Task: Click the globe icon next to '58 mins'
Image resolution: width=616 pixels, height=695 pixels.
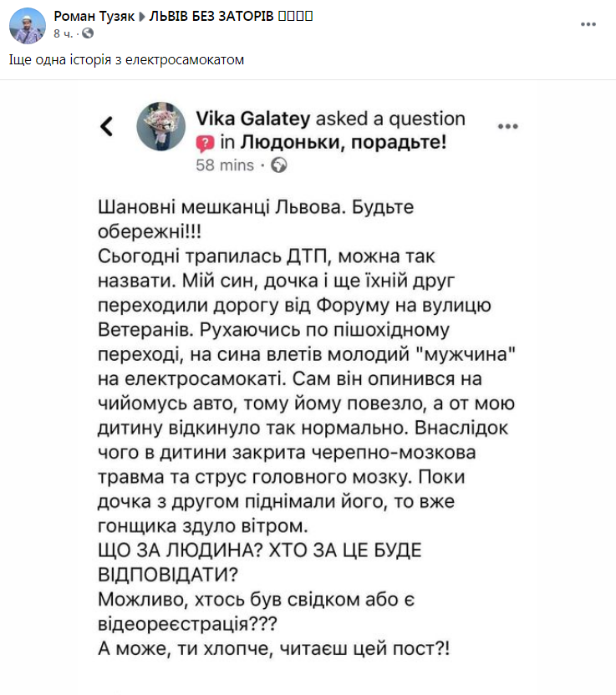Action: [279, 165]
